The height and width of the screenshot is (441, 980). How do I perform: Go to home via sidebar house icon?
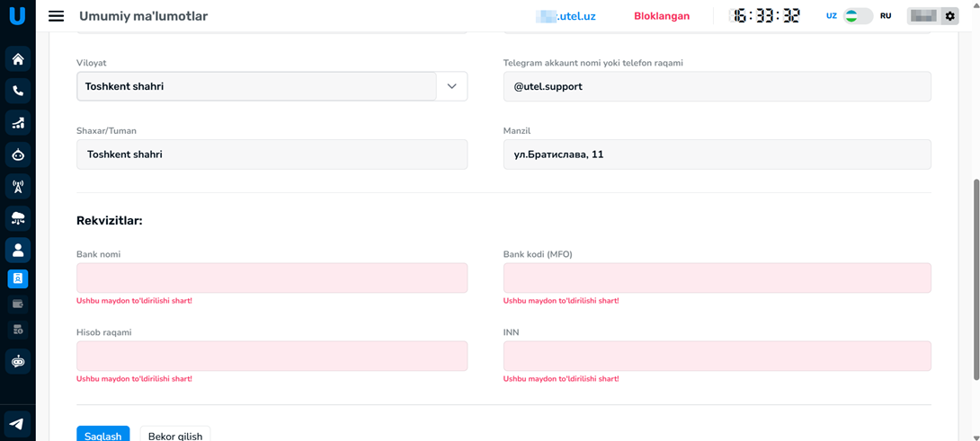[18, 59]
